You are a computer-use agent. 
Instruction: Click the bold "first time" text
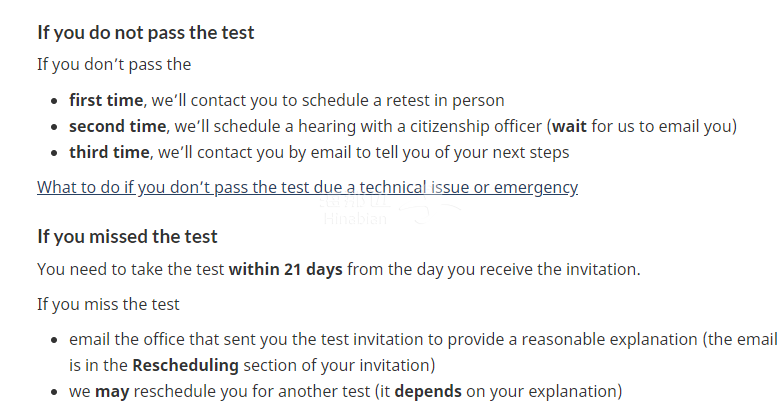click(x=107, y=100)
